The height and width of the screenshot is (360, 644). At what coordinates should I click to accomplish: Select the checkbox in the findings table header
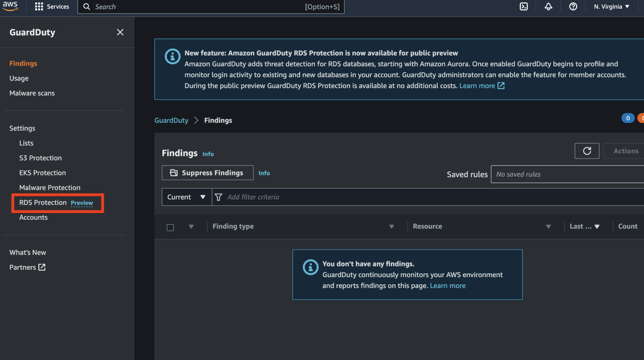click(170, 227)
